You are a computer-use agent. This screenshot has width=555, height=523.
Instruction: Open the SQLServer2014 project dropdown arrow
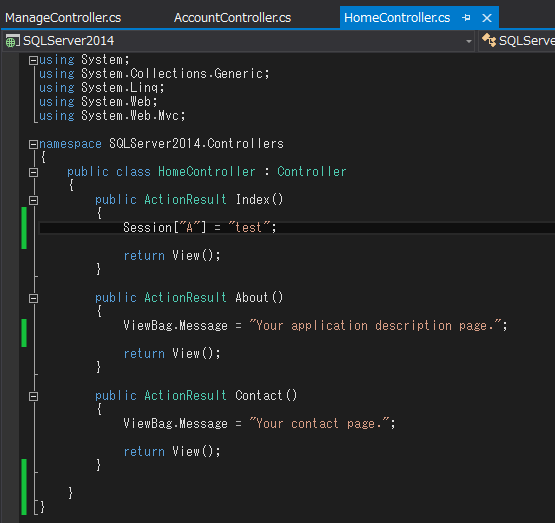(469, 41)
